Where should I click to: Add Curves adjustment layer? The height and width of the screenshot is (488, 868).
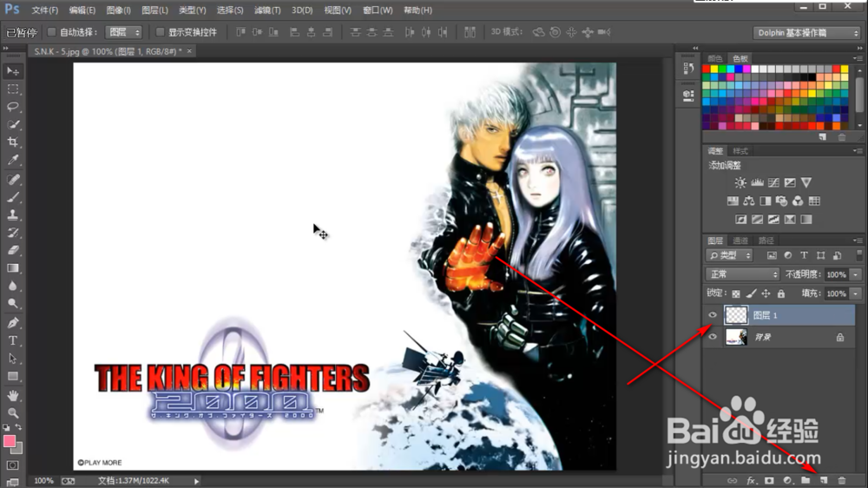[x=773, y=182]
